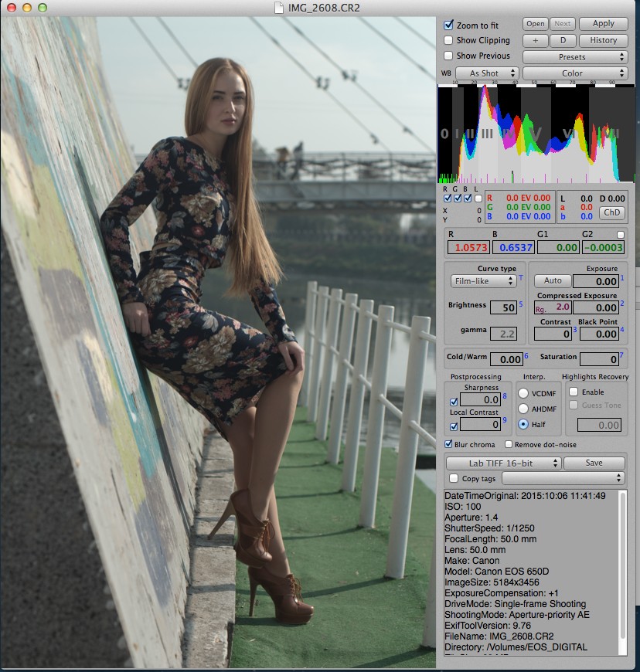Click the Auto exposure button
The image size is (640, 672).
pyautogui.click(x=553, y=280)
